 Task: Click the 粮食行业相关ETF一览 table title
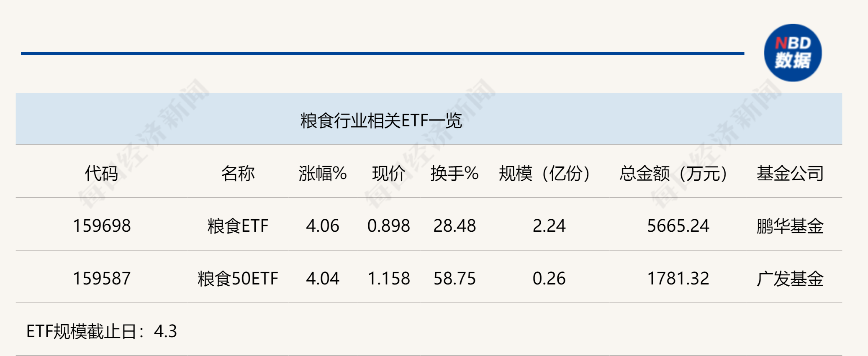381,120
